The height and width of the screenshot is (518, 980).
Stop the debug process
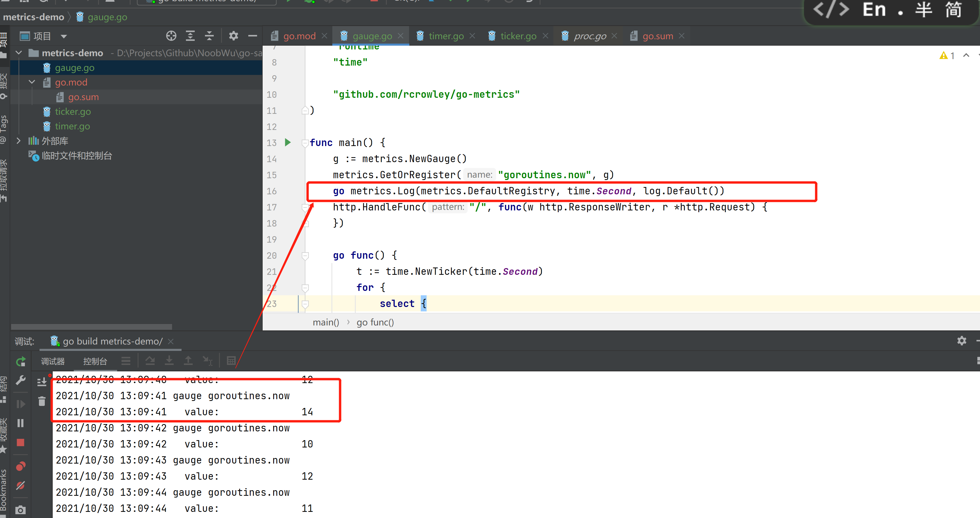(x=20, y=442)
